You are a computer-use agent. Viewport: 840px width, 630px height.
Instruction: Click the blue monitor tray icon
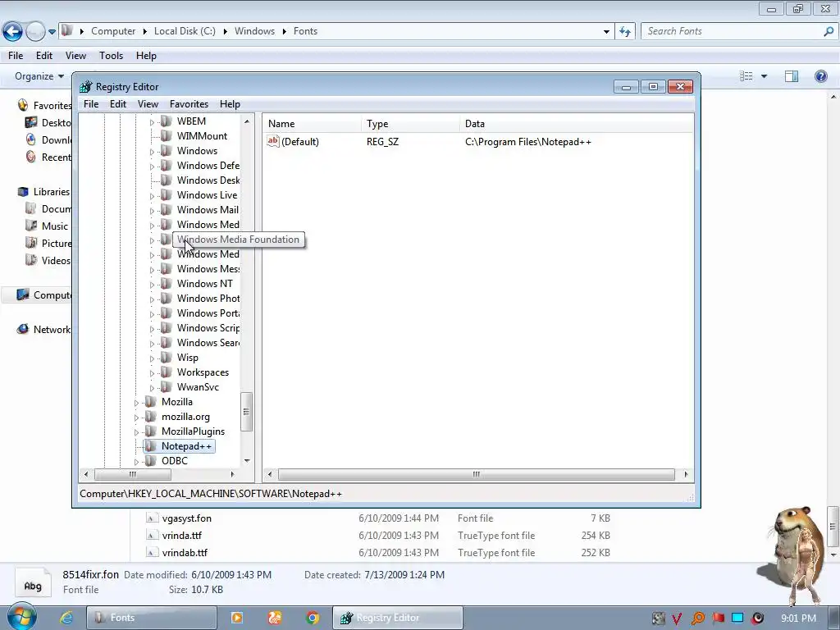tap(737, 618)
